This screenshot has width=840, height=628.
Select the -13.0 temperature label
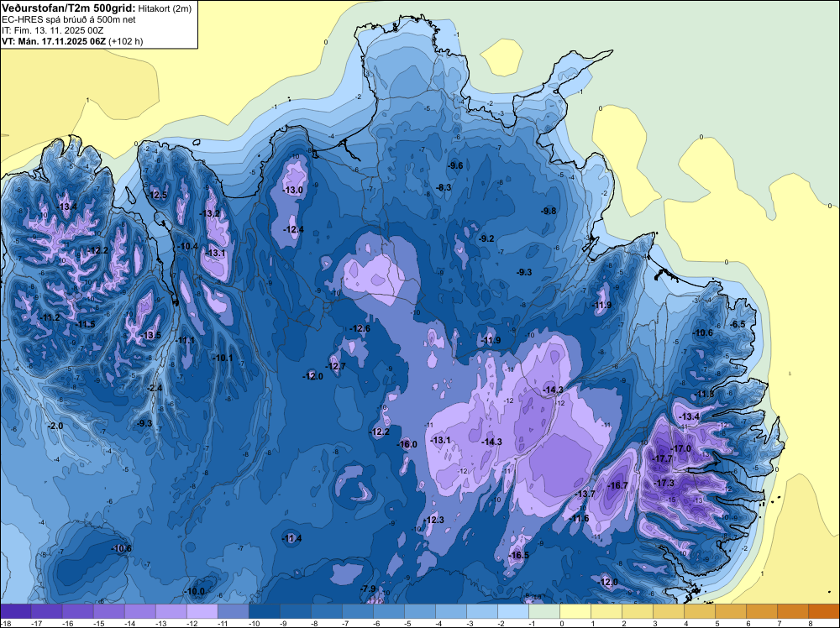pyautogui.click(x=293, y=190)
